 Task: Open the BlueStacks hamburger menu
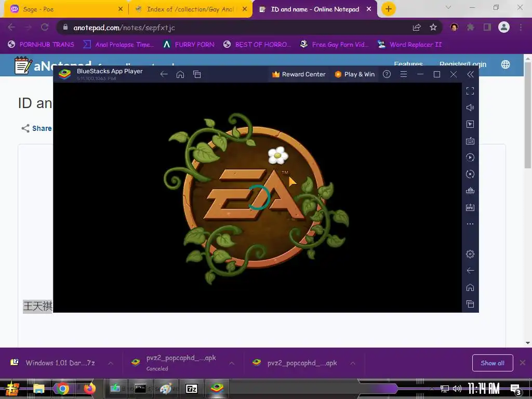coord(403,74)
